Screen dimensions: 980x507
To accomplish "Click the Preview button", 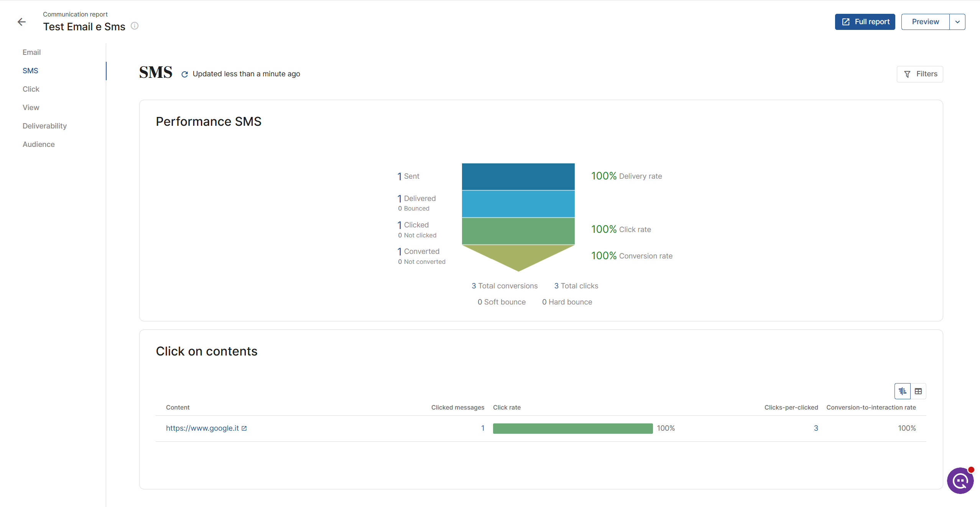I will [x=925, y=22].
